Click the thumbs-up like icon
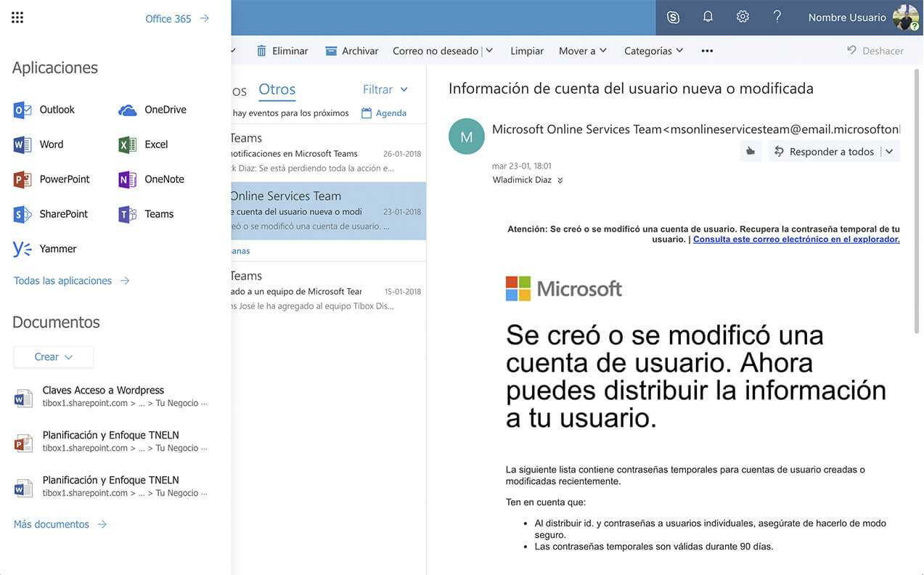The image size is (924, 575). click(x=751, y=152)
